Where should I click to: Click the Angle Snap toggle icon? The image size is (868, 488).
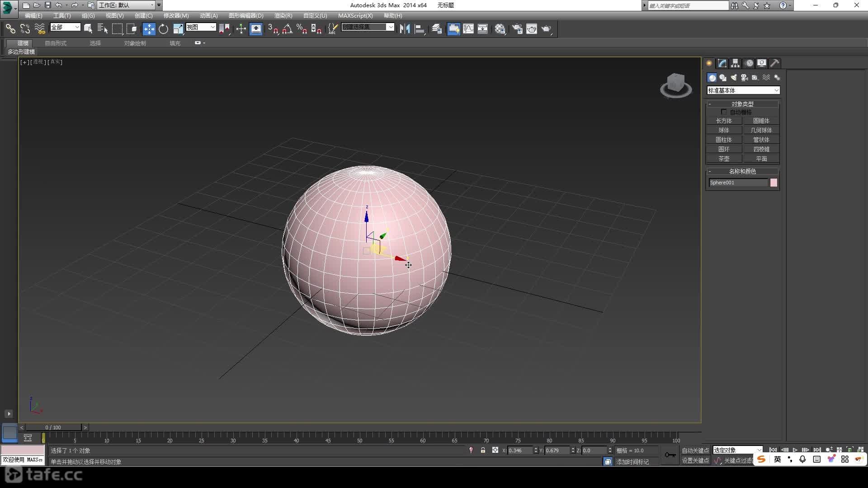click(287, 29)
